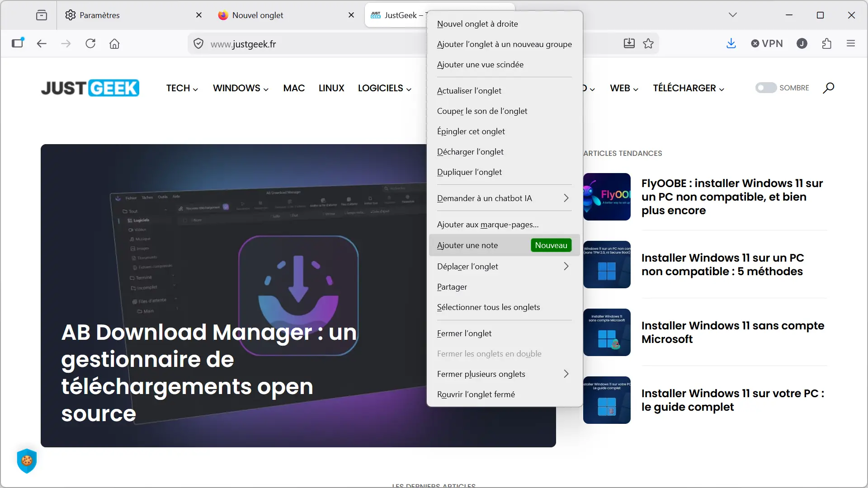Select Fermer l'onglet

coord(504,333)
